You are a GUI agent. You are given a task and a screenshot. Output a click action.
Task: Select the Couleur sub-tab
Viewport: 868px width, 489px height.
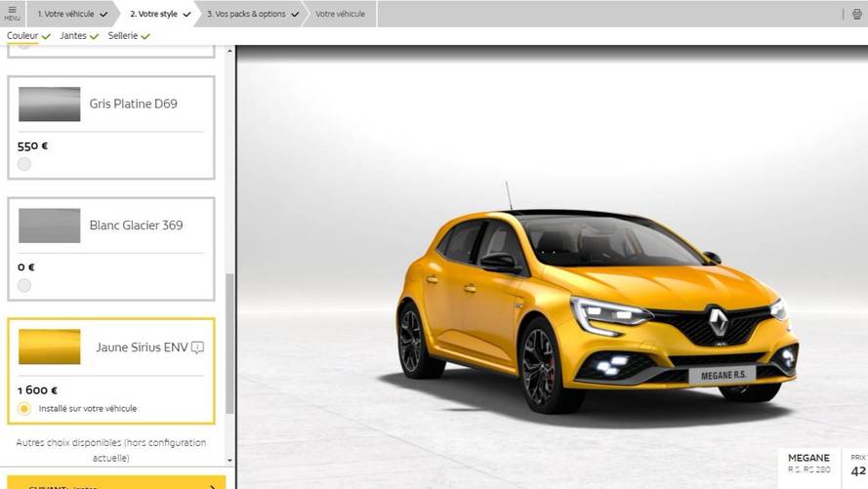[27, 36]
